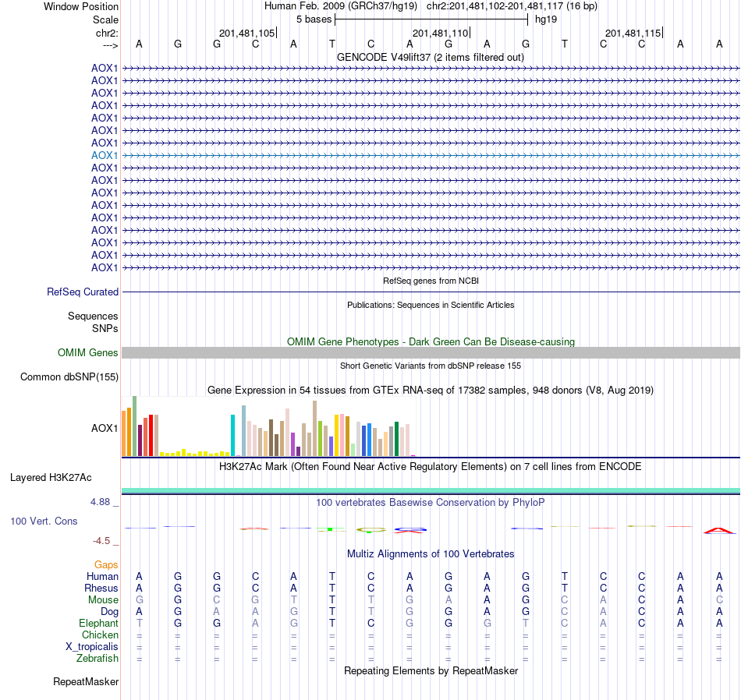Image resolution: width=741 pixels, height=700 pixels.
Task: Click the Sequences SNPs track label
Action: [x=93, y=322]
